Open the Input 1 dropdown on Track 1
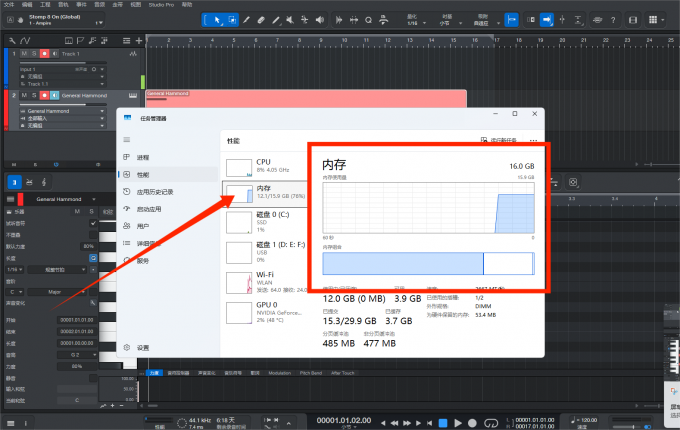Viewport: 680px width, 430px height. [x=62, y=69]
